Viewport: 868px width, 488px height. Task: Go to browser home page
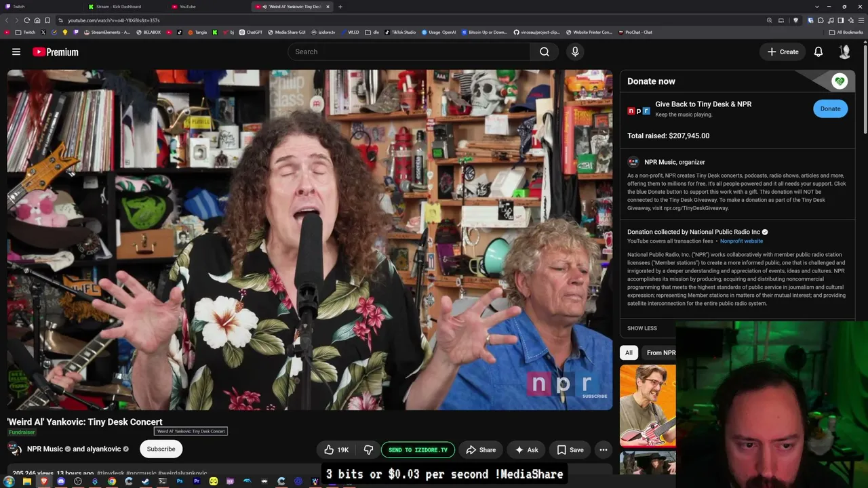pyautogui.click(x=37, y=20)
